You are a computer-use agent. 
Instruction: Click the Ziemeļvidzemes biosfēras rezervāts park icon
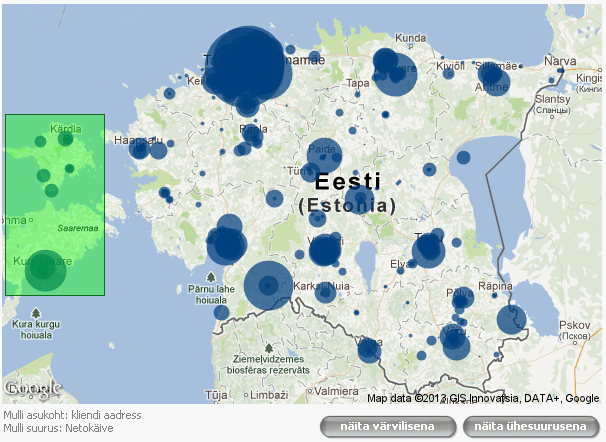(x=269, y=348)
